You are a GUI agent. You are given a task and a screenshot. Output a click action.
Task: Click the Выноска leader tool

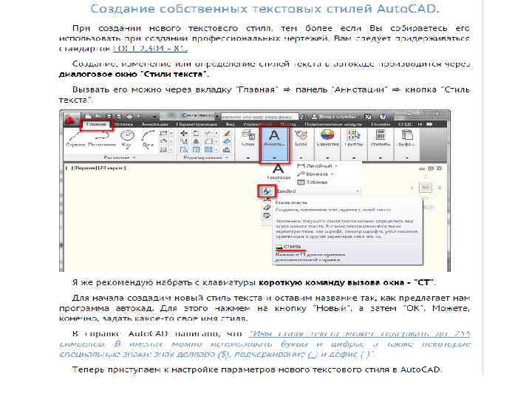click(x=313, y=174)
